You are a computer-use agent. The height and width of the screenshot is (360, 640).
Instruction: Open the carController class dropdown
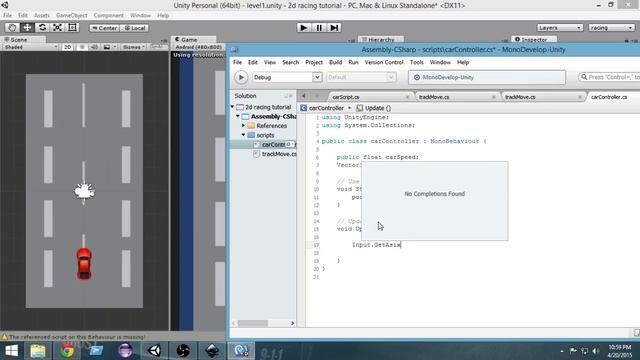tap(325, 108)
